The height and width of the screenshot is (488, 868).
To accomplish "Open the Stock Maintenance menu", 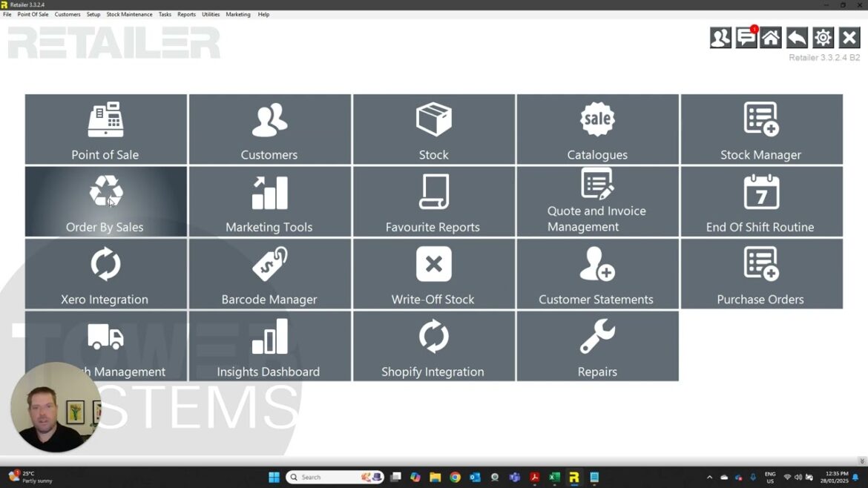I will click(129, 13).
